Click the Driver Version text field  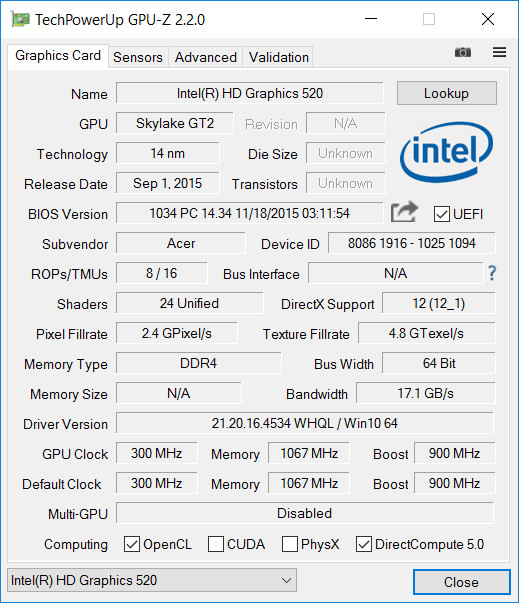304,423
